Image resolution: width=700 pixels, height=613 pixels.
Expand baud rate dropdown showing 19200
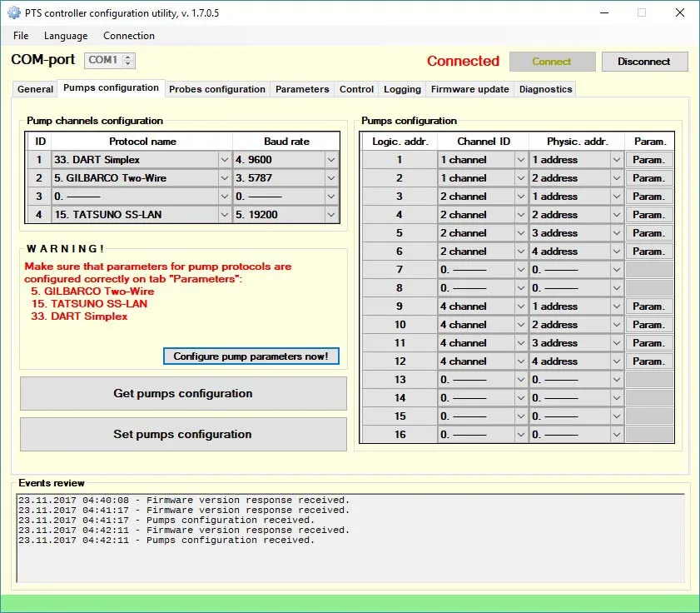[x=331, y=215]
